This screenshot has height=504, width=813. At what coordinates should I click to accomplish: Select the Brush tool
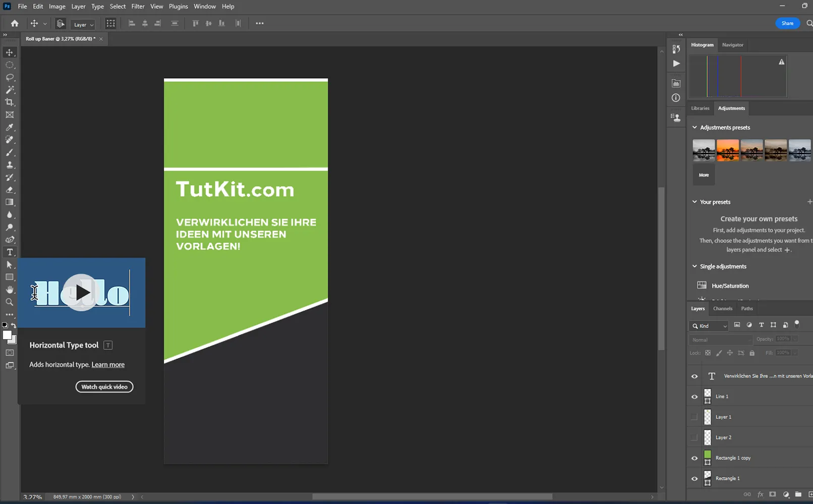point(10,152)
